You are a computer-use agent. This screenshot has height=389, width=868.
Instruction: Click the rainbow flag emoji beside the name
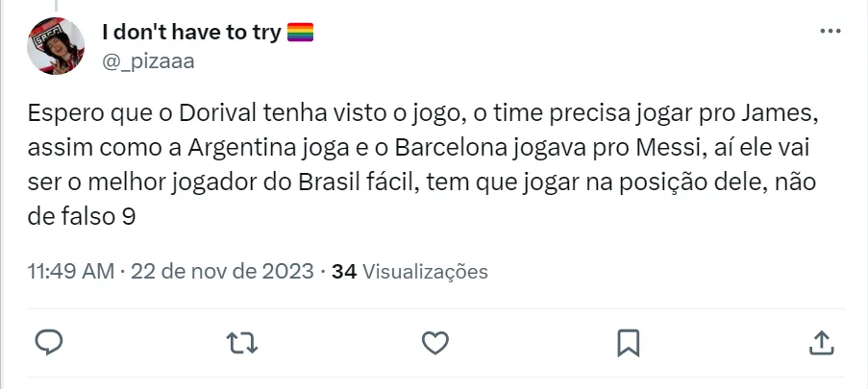point(301,33)
